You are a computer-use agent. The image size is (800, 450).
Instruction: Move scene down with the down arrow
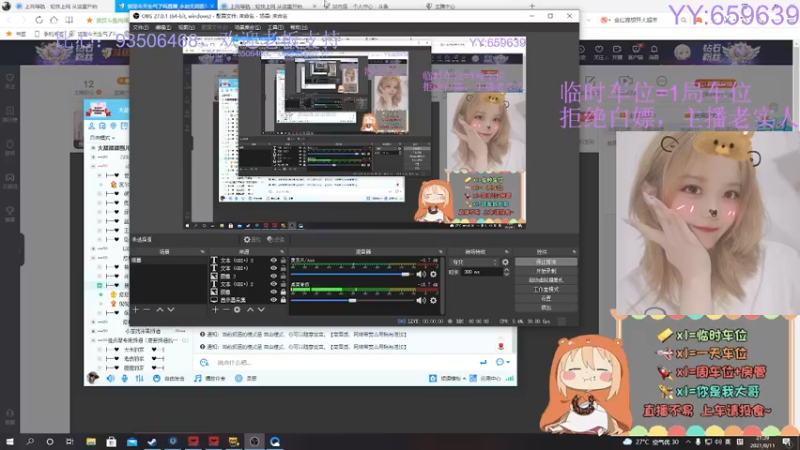tap(171, 310)
